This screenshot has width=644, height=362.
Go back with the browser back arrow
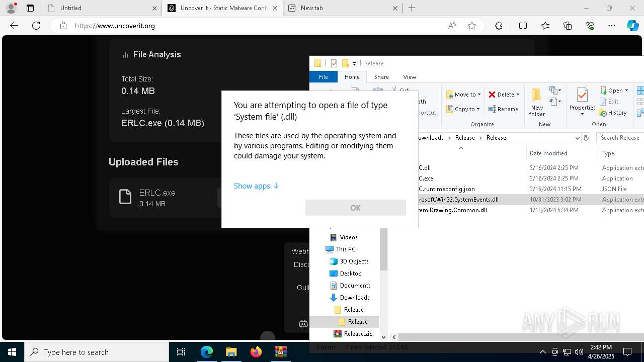pyautogui.click(x=14, y=26)
